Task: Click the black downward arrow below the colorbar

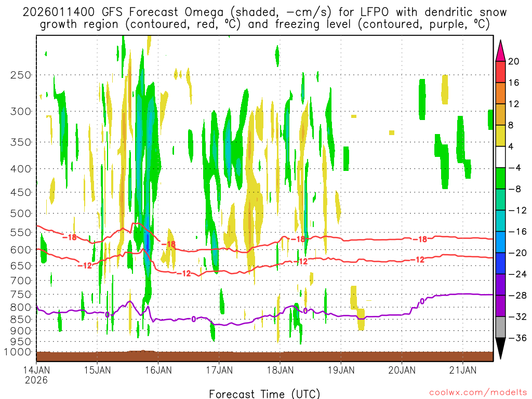Action: coord(500,349)
